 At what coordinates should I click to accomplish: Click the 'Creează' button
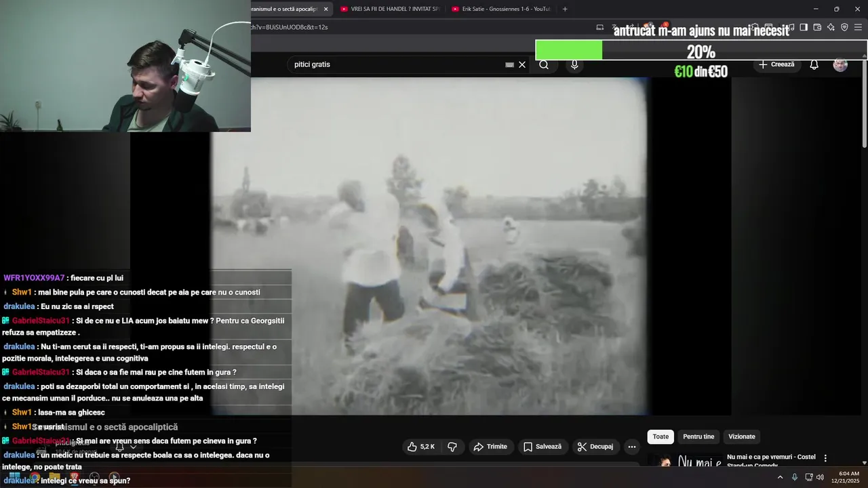[x=776, y=64]
